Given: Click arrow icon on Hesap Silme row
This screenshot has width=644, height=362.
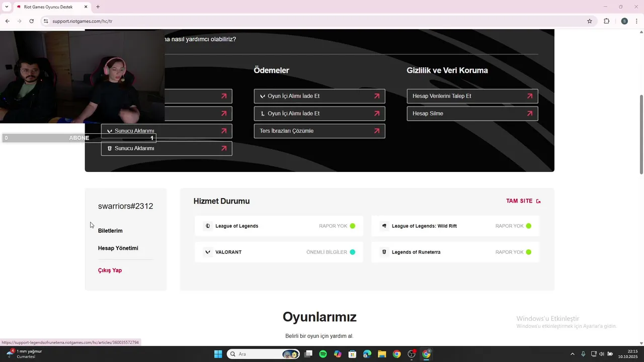Looking at the screenshot, I should [529, 114].
